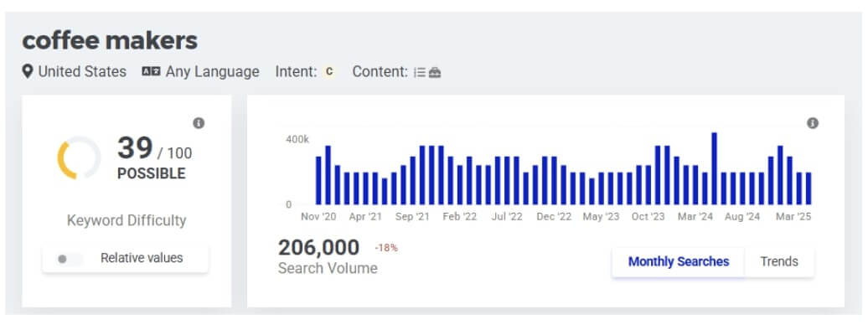Screen dimensions: 868x325
Task: Click the last bar in the chart
Action: coord(809,188)
